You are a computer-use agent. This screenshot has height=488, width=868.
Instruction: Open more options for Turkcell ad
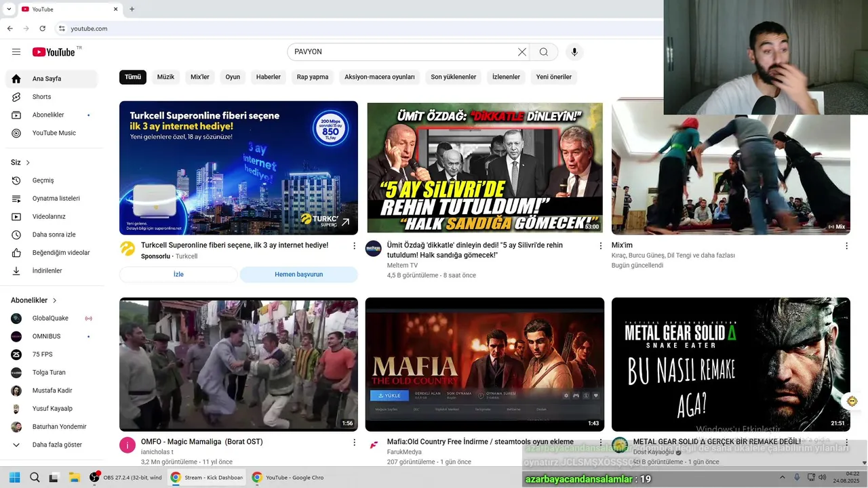point(354,246)
